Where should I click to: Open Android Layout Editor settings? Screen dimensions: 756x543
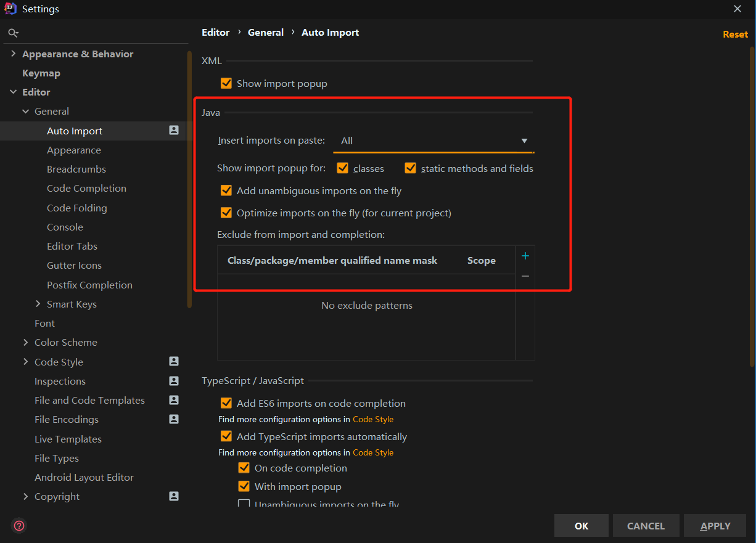point(84,477)
